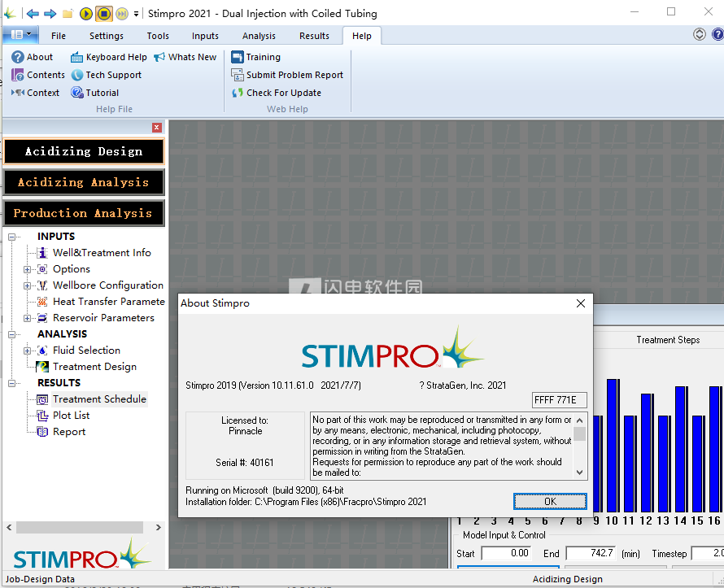
Task: Collapse the ANALYSIS tree section
Action: coord(11,334)
